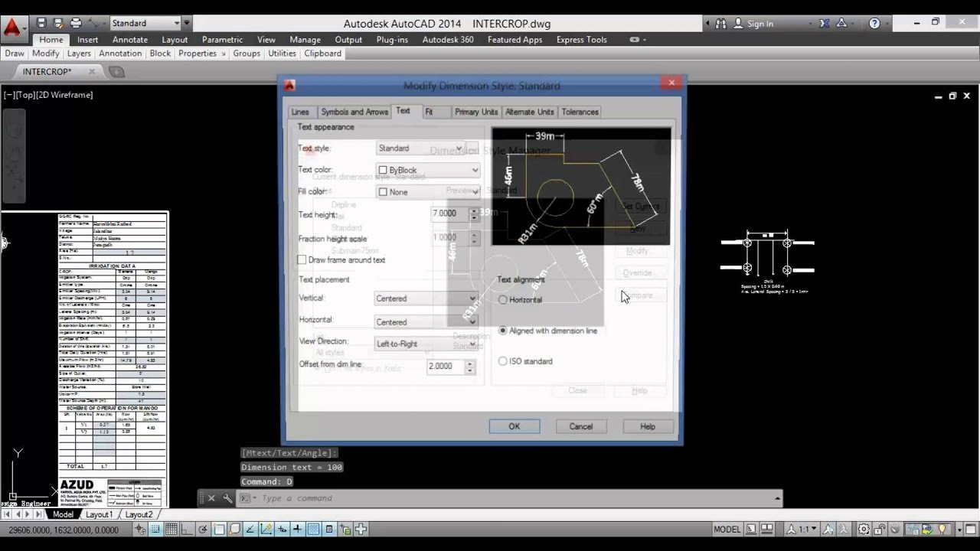980x551 pixels.
Task: Switch to the Fit tab in the dialog
Action: coord(429,112)
